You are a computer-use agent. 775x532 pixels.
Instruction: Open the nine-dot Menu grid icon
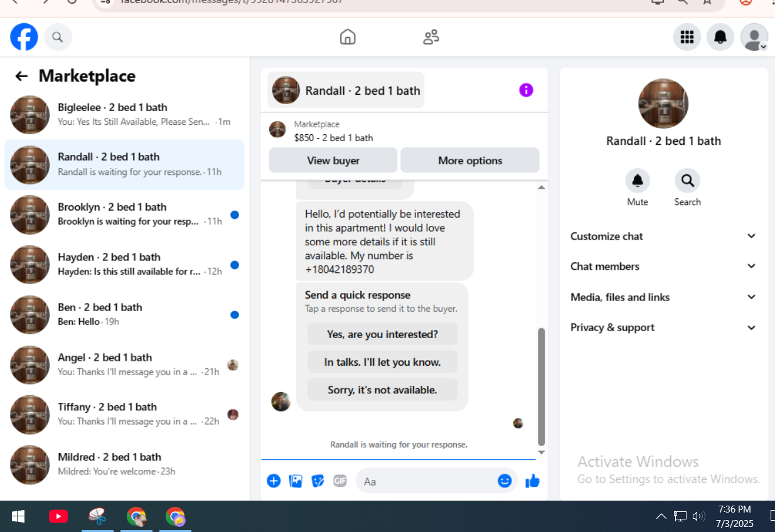[x=687, y=37]
